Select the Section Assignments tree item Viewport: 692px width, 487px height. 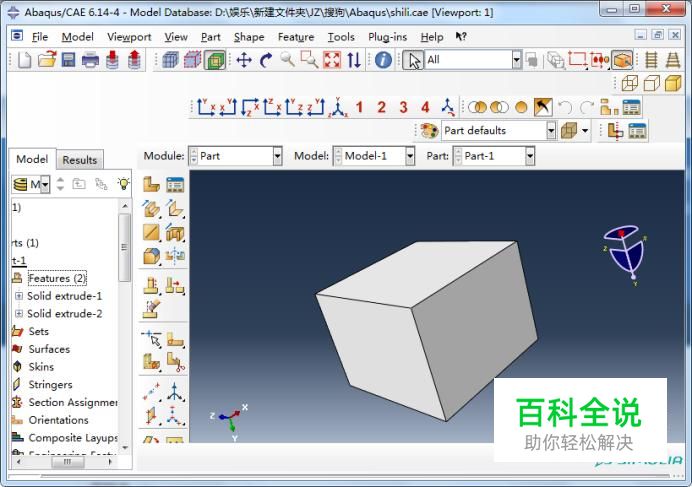click(73, 402)
